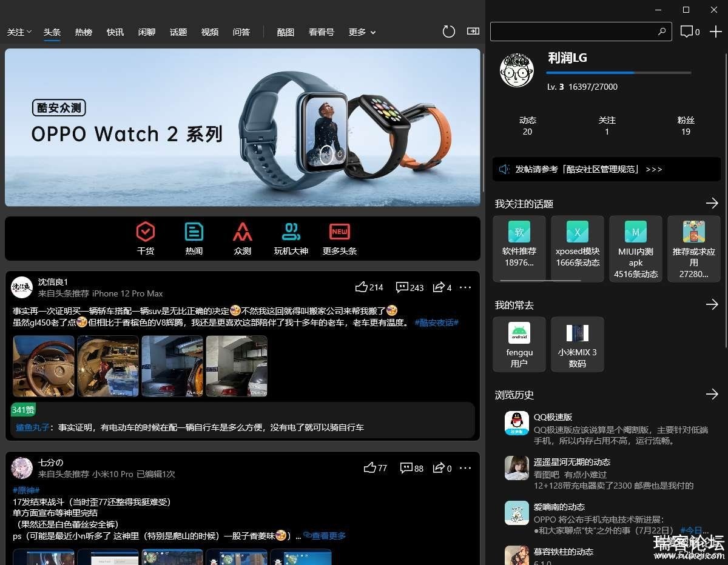The width and height of the screenshot is (728, 565).
Task: Open the #原神# hashtag
Action: pyautogui.click(x=26, y=490)
